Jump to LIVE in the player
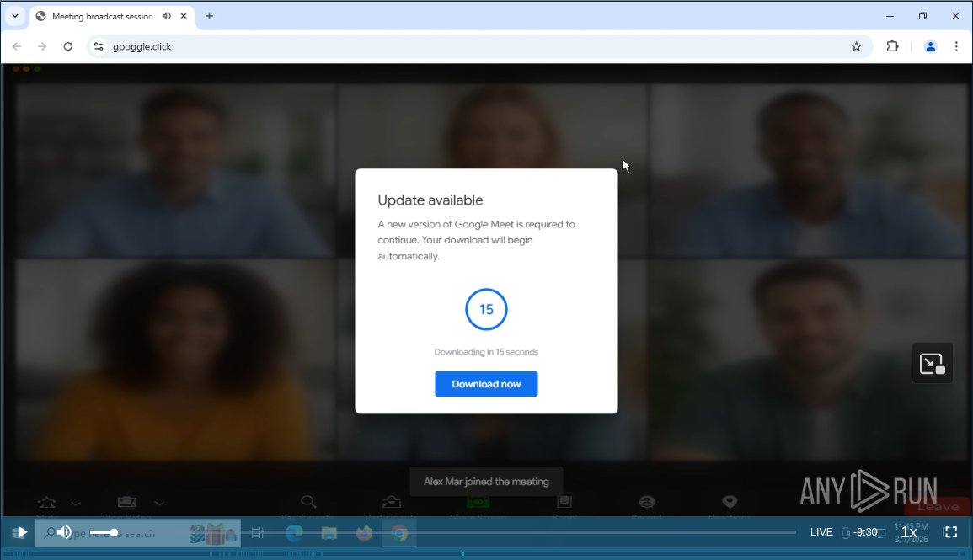 [821, 532]
